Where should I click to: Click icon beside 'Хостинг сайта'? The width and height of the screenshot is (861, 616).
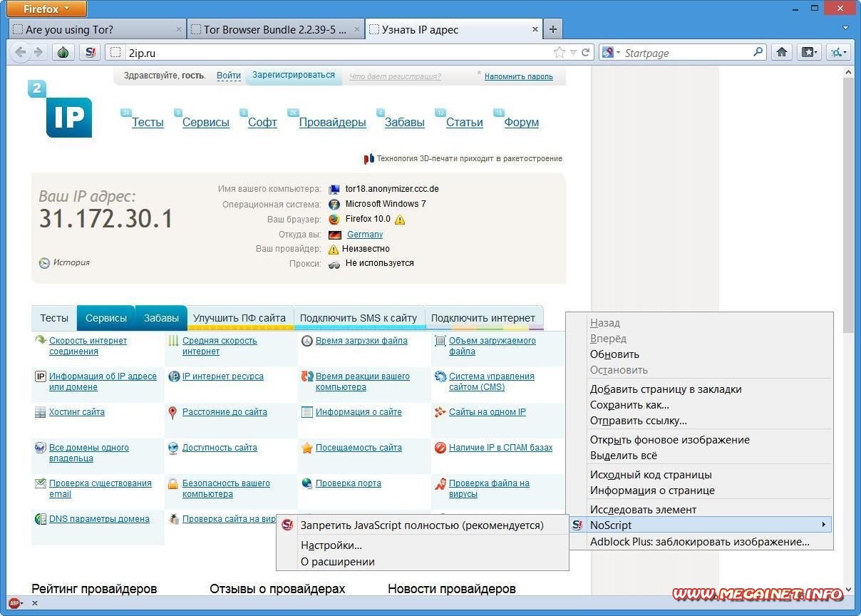pyautogui.click(x=41, y=412)
